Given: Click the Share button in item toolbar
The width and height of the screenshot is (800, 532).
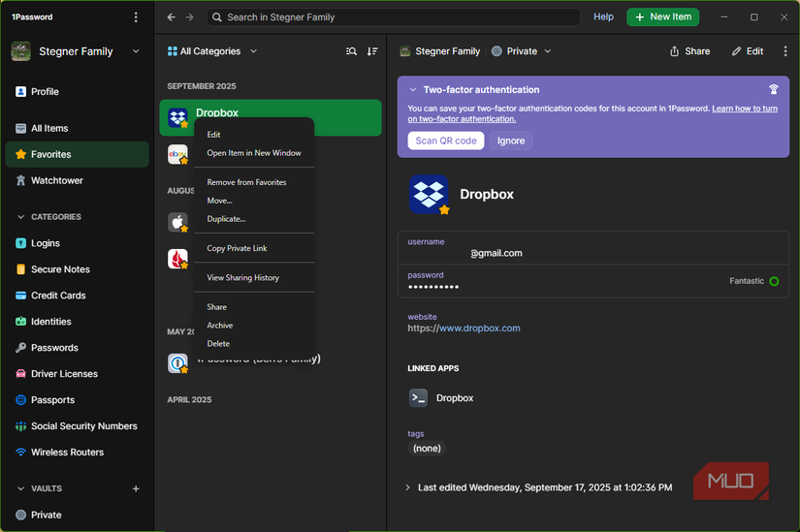Looking at the screenshot, I should pyautogui.click(x=689, y=51).
